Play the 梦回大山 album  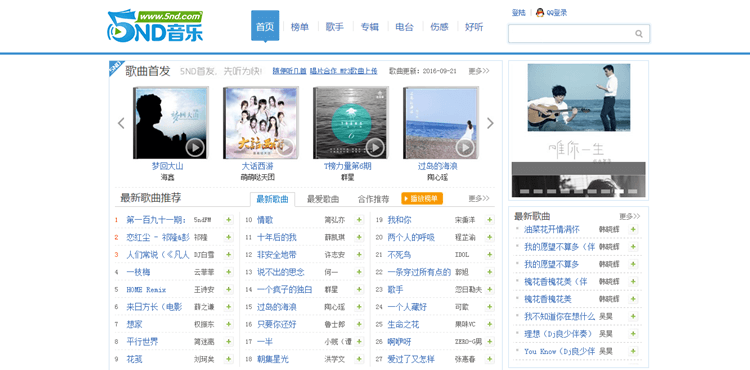(x=195, y=148)
